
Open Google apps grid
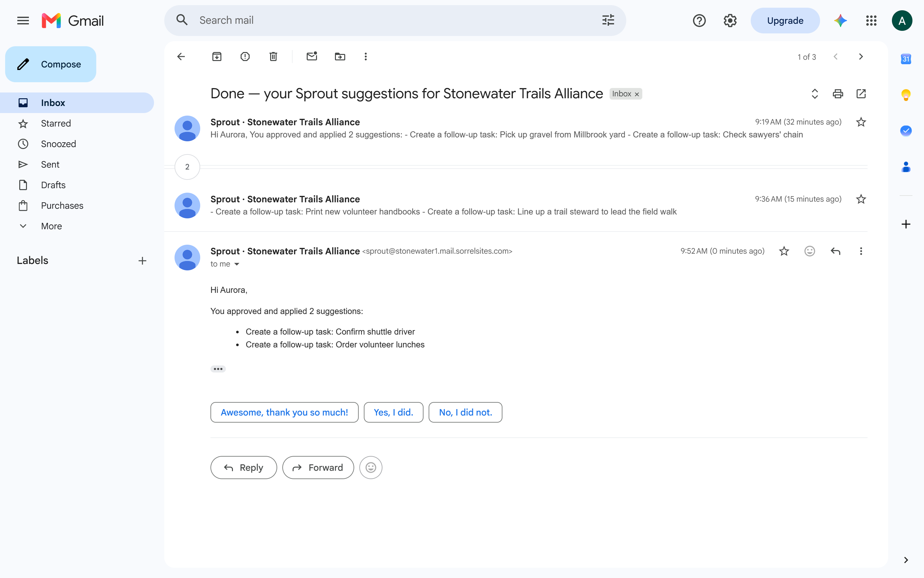871,21
